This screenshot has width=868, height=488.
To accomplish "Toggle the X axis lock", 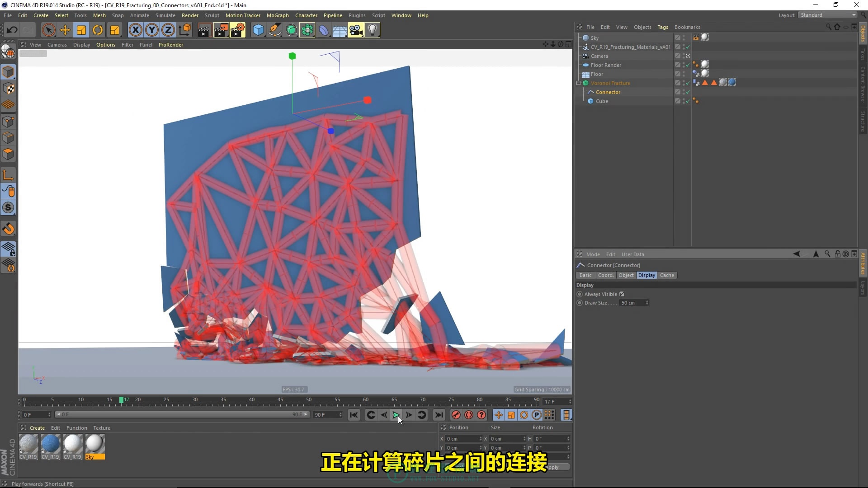I will 135,30.
